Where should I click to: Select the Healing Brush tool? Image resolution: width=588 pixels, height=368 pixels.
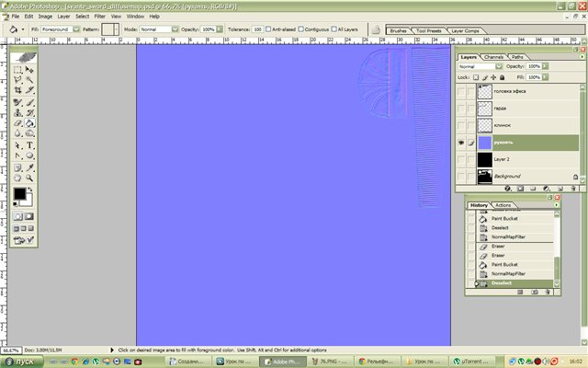click(x=17, y=102)
